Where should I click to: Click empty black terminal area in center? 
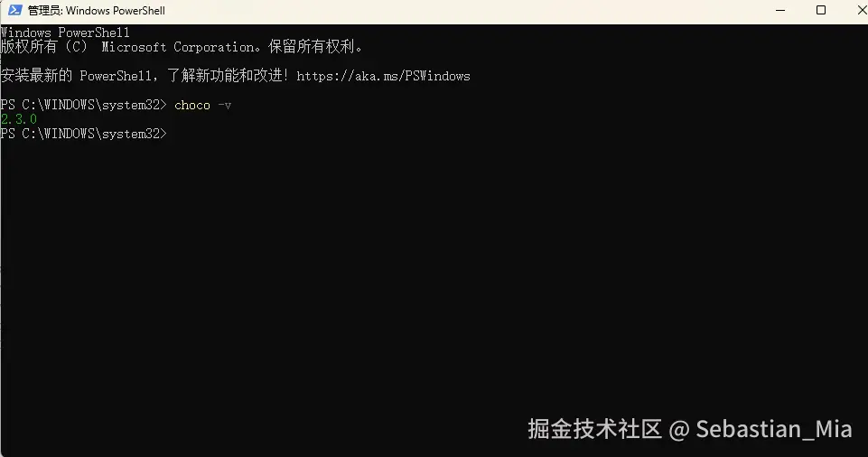(x=434, y=266)
